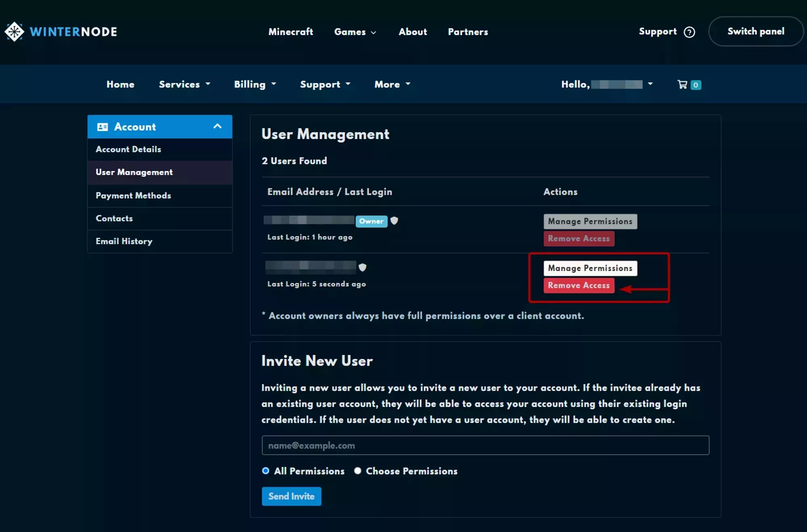Image resolution: width=807 pixels, height=532 pixels.
Task: Select the All Permissions radio button
Action: point(266,471)
